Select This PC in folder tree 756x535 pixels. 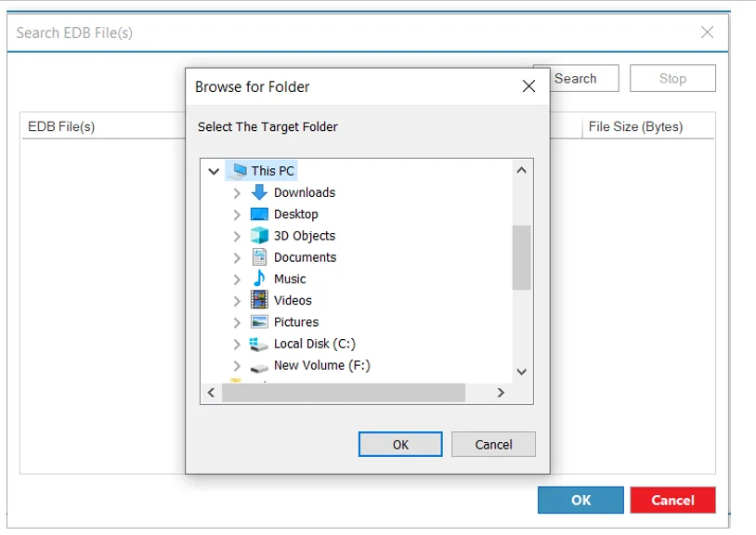272,171
